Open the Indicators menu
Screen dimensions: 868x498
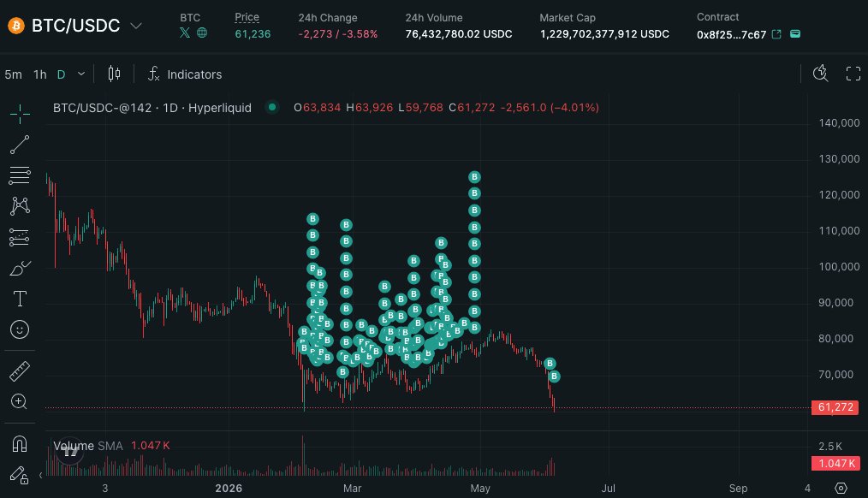pos(185,74)
